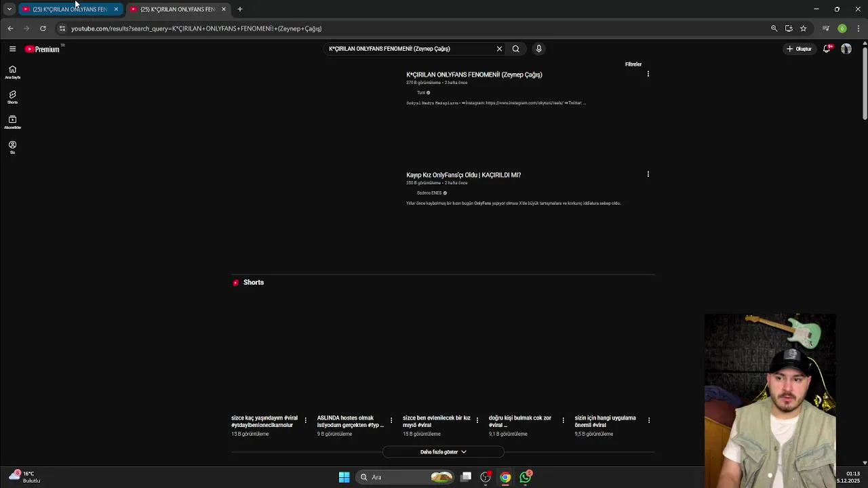Open short 'sizce ben evlenilecek bir kız mıyıö'
Screen dimensions: 868x488
(x=436, y=422)
